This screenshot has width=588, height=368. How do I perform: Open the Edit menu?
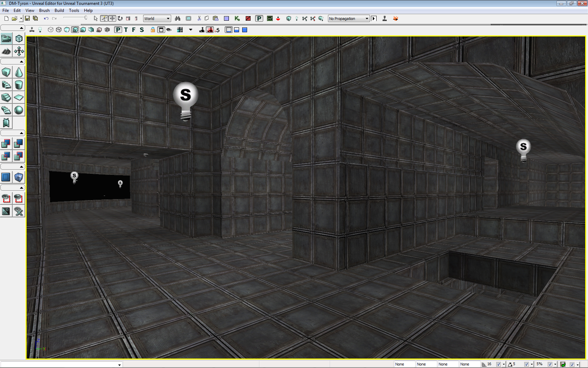coord(17,11)
